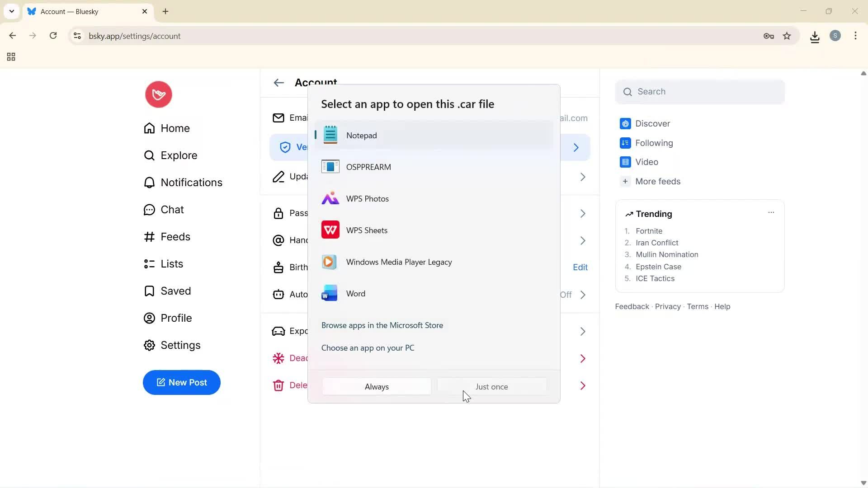868x488 pixels.
Task: Expand the Delete account row chevron
Action: [583, 385]
